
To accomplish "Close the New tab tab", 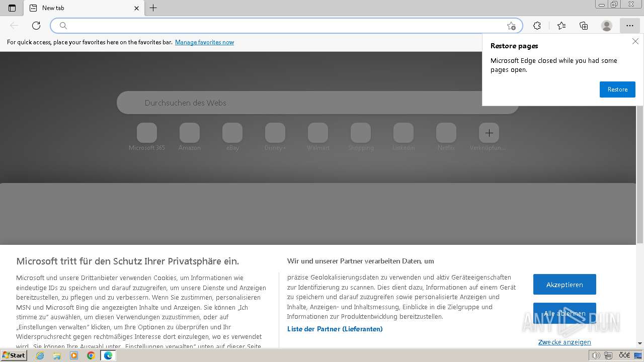I will click(x=136, y=8).
